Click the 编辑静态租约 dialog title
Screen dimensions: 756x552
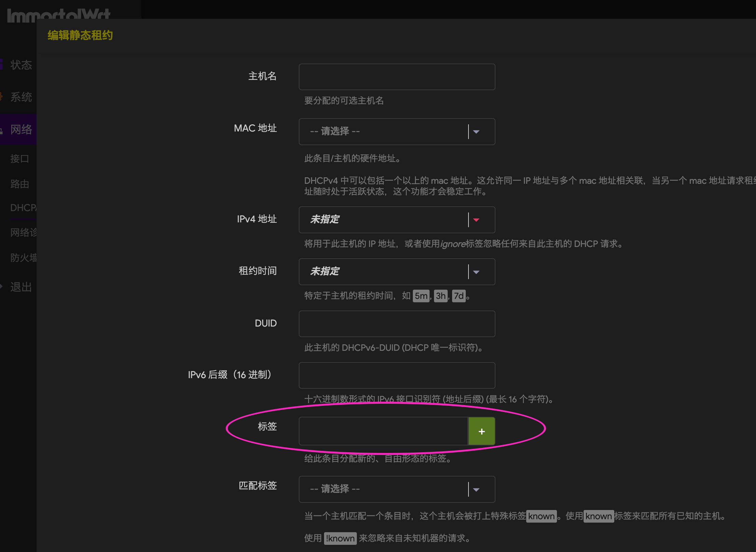tap(80, 35)
